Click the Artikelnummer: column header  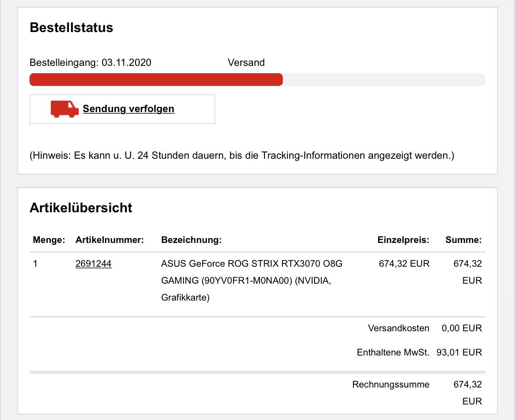(x=110, y=240)
